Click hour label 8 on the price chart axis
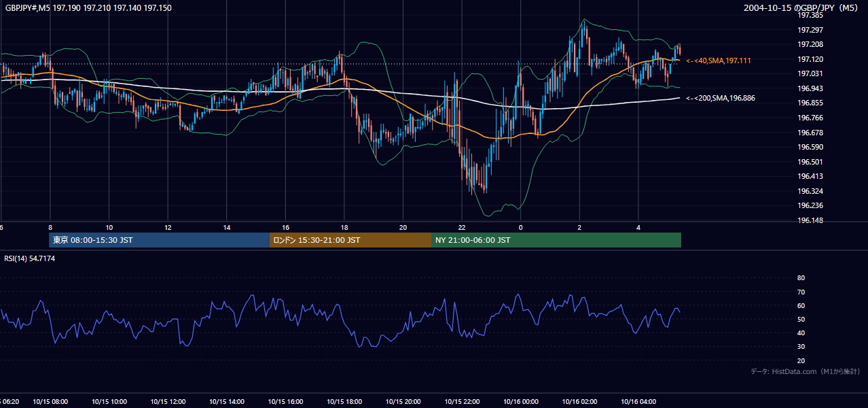Viewport: 868px width, 408px height. (50, 227)
